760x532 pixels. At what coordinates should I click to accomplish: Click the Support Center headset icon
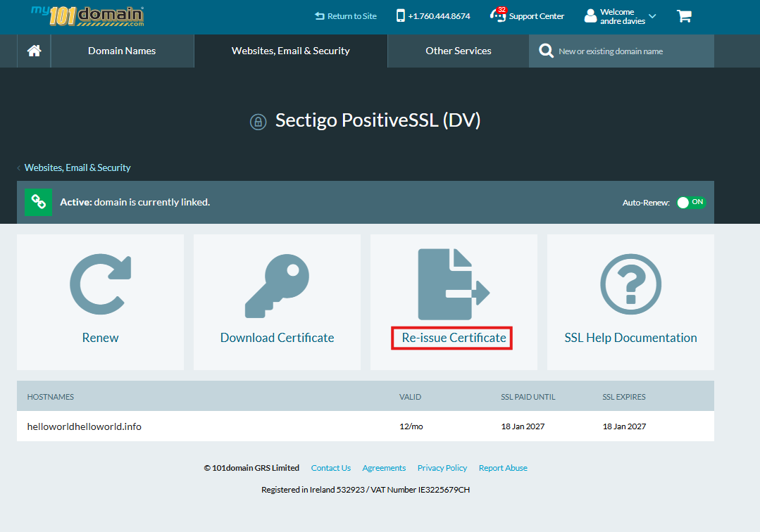point(498,16)
